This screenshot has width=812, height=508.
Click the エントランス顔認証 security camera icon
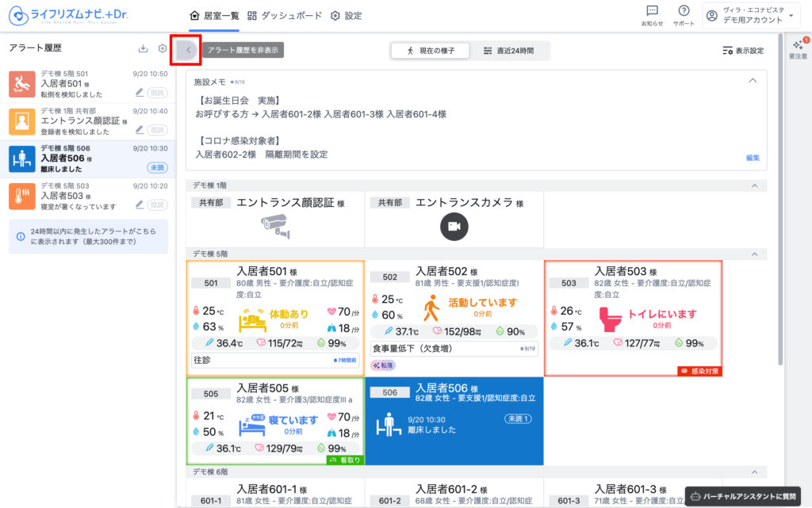coord(274,226)
